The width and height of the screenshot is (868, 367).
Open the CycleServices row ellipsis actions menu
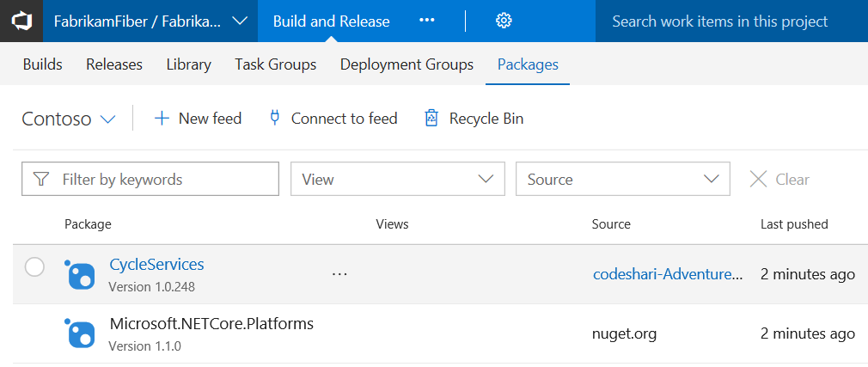(339, 273)
